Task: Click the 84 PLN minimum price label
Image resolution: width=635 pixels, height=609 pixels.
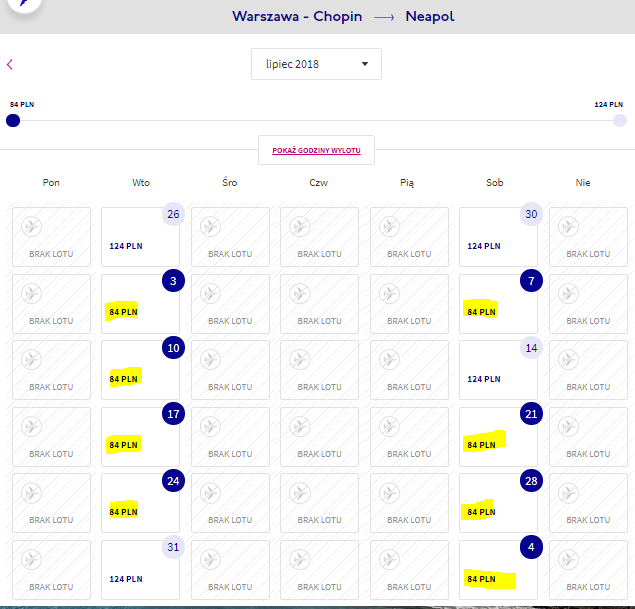Action: point(22,104)
